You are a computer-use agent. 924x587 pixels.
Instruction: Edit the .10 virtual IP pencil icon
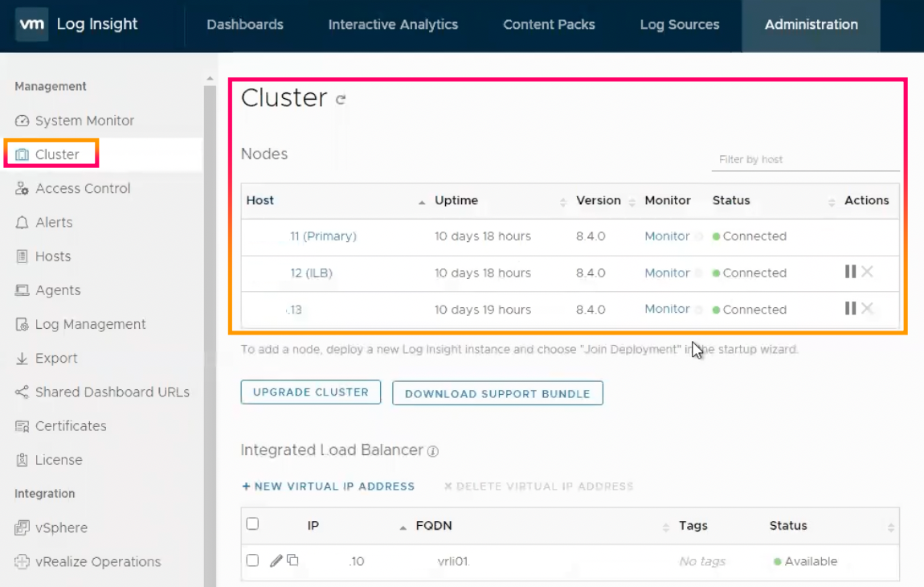click(276, 560)
